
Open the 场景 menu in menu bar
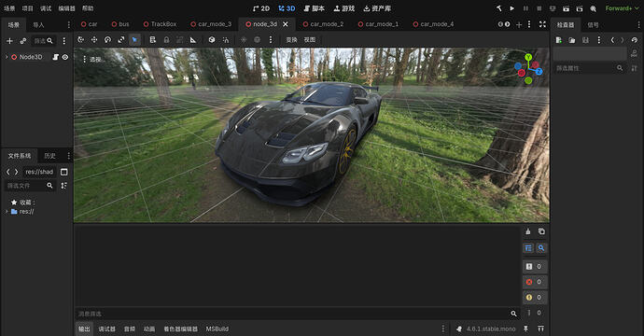click(x=9, y=8)
